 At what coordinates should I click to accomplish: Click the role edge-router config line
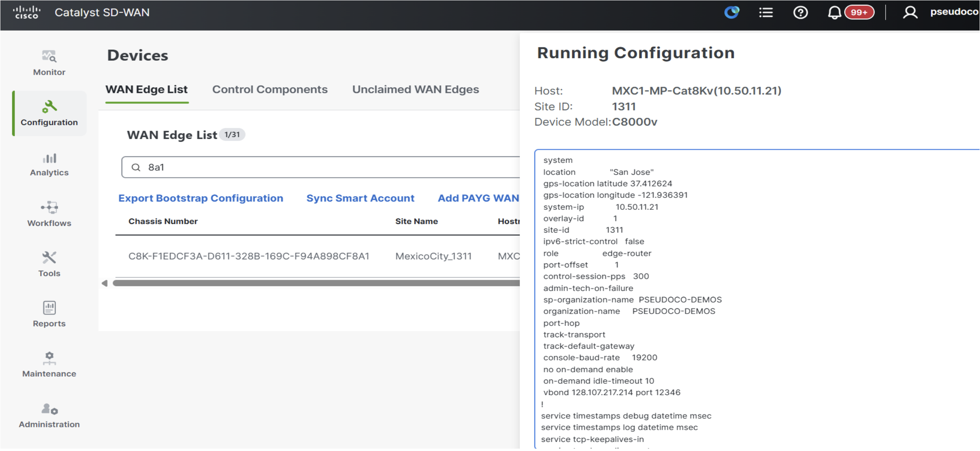(x=597, y=253)
